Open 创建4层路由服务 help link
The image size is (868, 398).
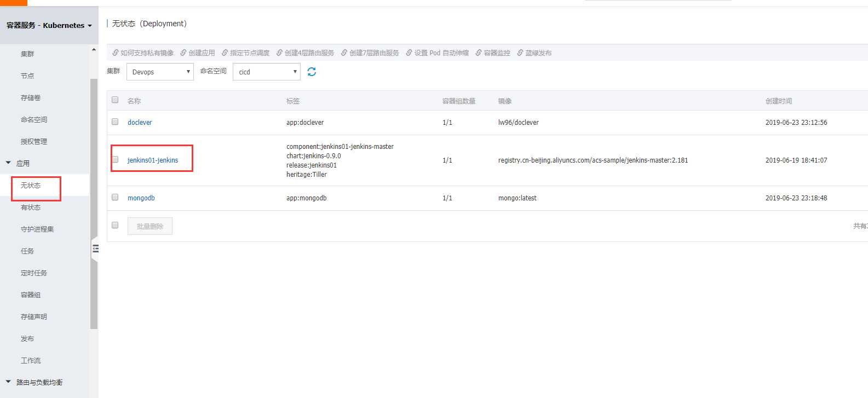click(x=305, y=53)
